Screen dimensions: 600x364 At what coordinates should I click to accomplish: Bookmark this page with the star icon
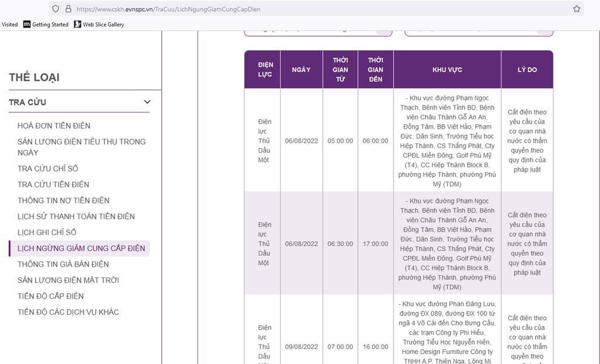[577, 9]
